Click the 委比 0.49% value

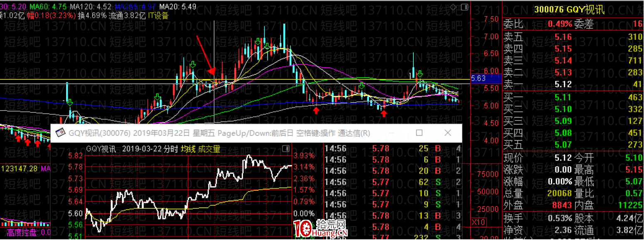[560, 24]
